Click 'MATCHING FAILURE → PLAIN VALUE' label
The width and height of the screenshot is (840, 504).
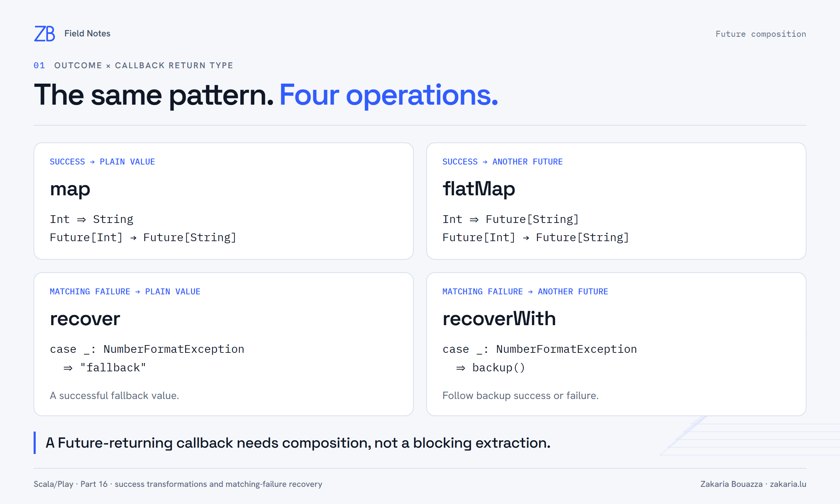click(x=125, y=292)
